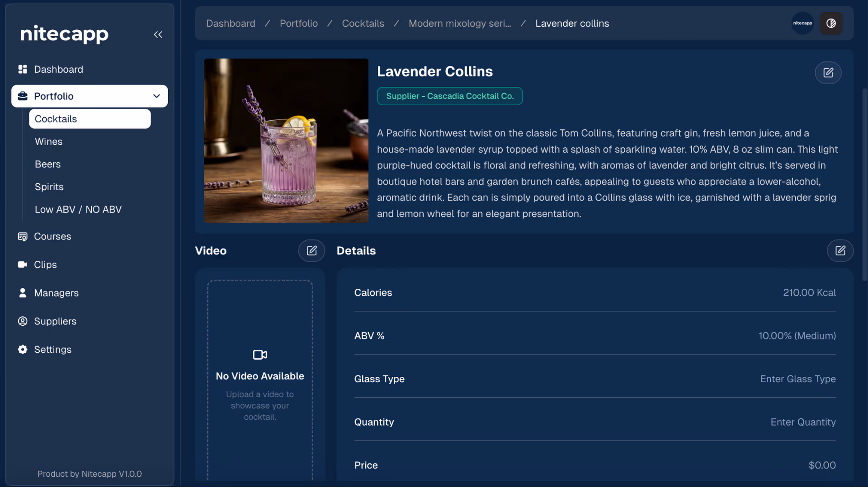
Task: Open the Wines submenu item
Action: tap(49, 142)
